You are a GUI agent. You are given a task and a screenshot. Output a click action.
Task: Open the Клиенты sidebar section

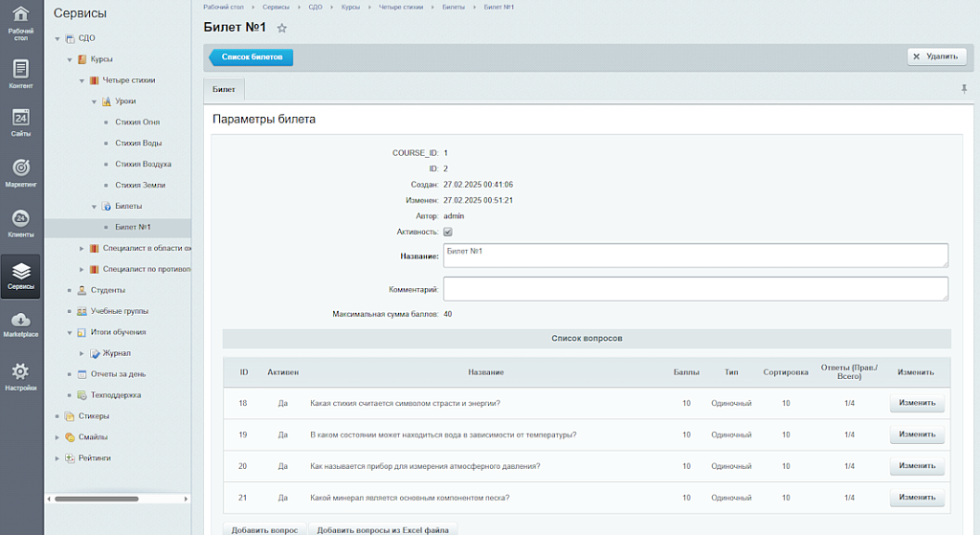(x=21, y=223)
